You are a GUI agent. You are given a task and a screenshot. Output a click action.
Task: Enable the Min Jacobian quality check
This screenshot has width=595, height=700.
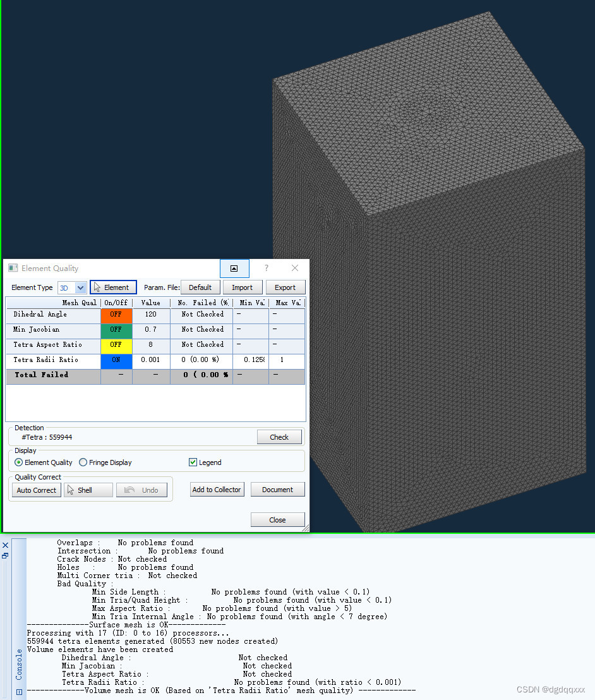coord(116,329)
